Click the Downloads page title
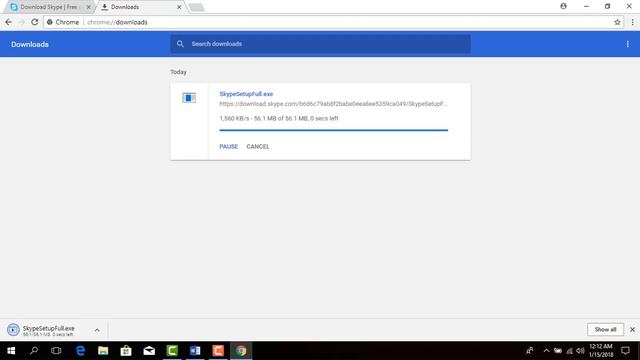The height and width of the screenshot is (360, 640). click(x=30, y=44)
